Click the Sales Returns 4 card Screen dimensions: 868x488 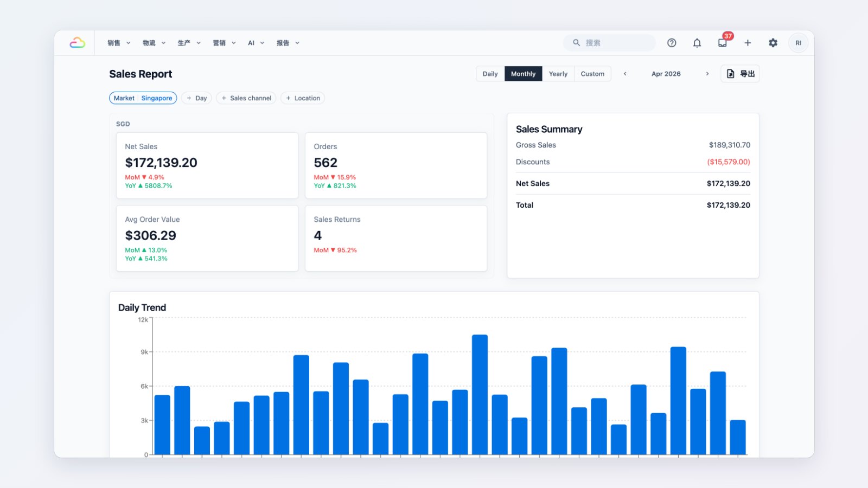tap(396, 238)
